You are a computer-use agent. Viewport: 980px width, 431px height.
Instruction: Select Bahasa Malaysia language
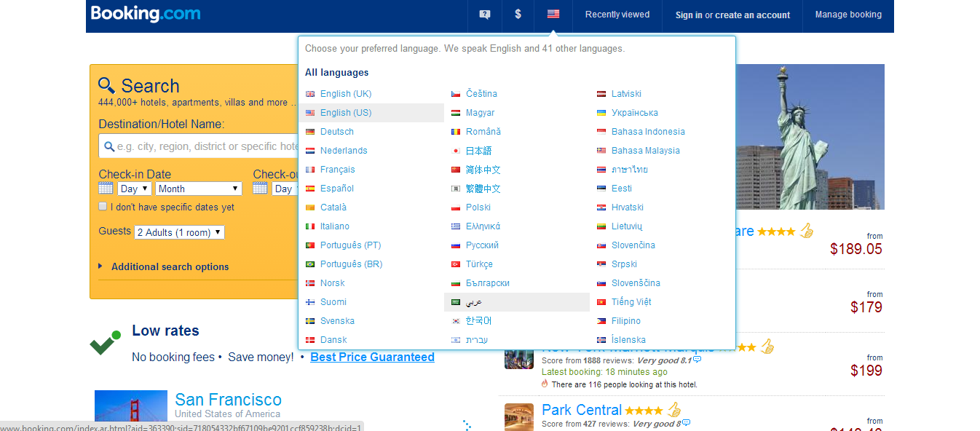[646, 151]
